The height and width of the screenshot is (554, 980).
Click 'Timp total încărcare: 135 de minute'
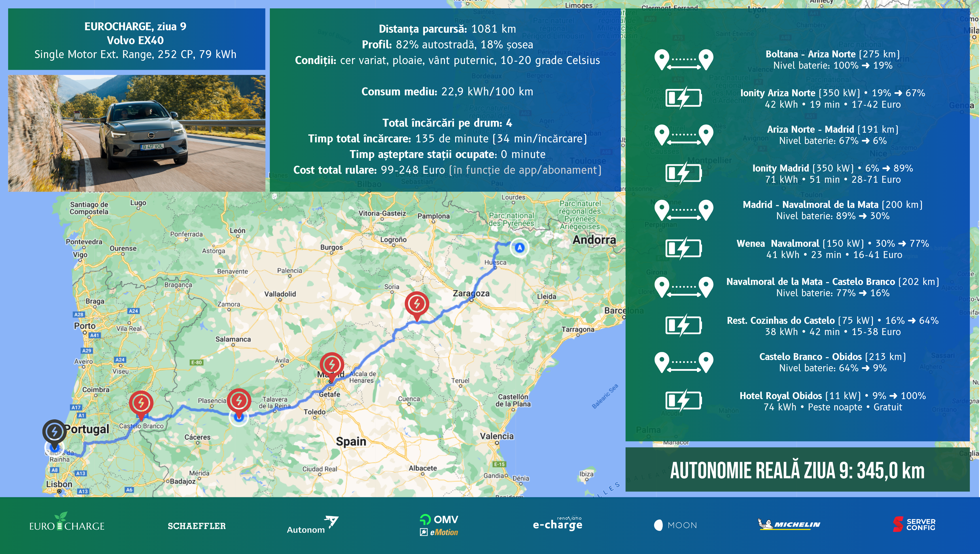coord(448,139)
